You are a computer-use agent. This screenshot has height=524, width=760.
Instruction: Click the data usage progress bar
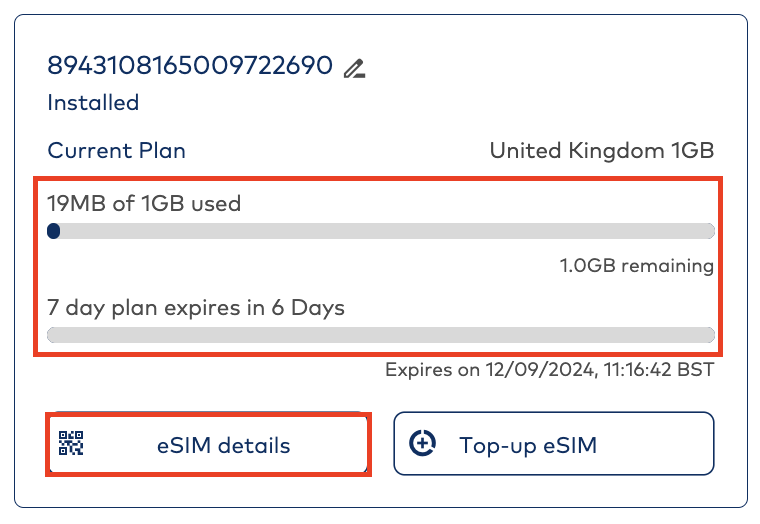380,232
